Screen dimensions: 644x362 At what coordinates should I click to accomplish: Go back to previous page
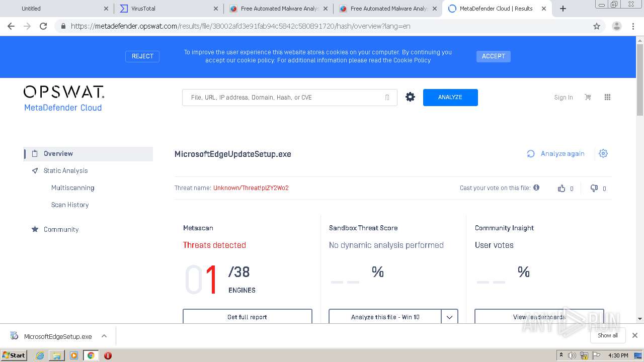11,26
